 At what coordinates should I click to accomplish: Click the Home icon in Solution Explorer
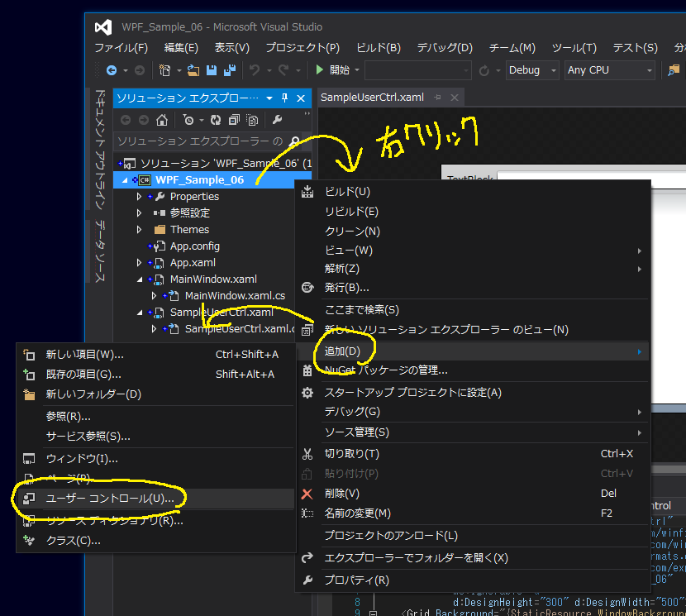162,120
